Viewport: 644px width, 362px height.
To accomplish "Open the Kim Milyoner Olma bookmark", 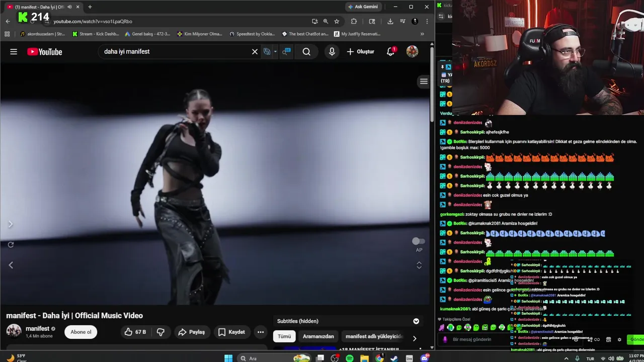I will (200, 34).
